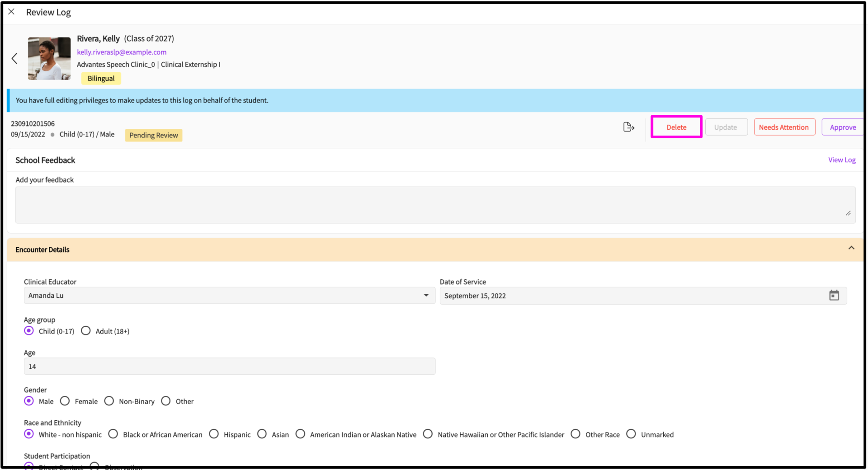
Task: Approve this log entry
Action: pos(842,127)
